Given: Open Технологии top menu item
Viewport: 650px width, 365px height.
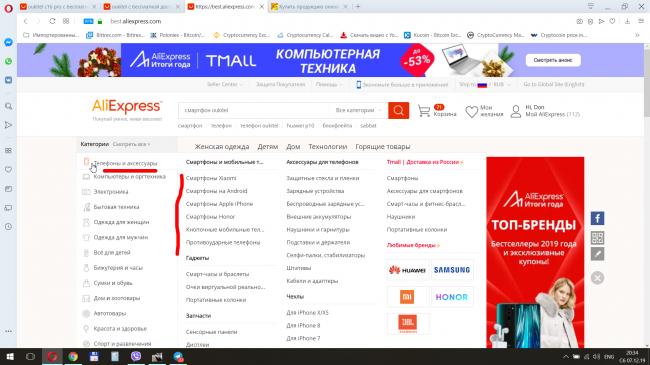Looking at the screenshot, I should tap(327, 147).
